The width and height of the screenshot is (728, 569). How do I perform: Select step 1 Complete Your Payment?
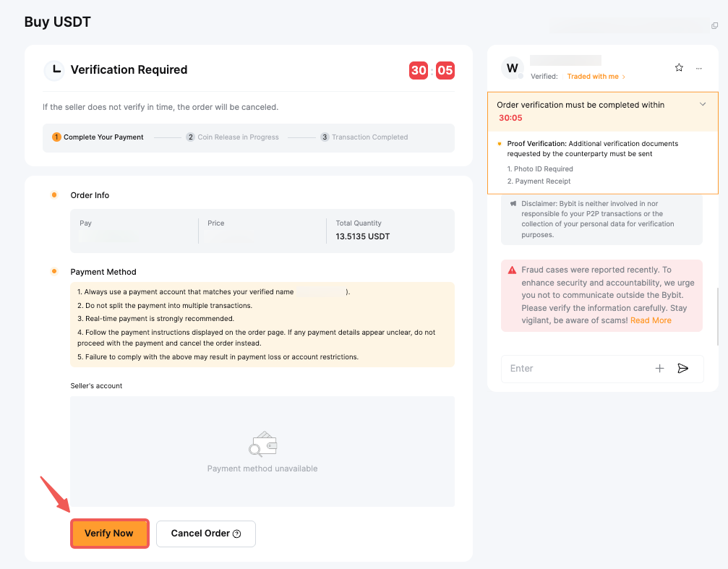[x=98, y=137]
